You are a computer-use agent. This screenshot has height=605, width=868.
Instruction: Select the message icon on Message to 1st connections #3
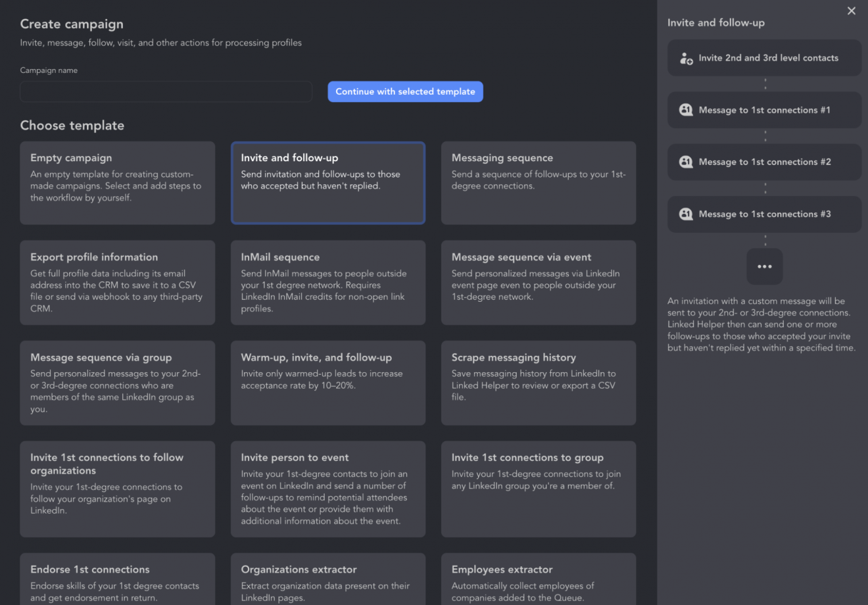[686, 214]
